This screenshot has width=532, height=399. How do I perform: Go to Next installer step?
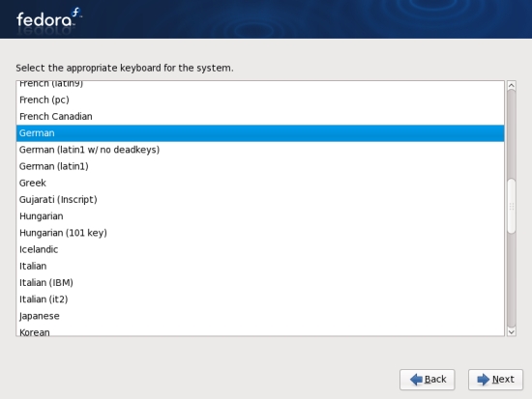(495, 380)
